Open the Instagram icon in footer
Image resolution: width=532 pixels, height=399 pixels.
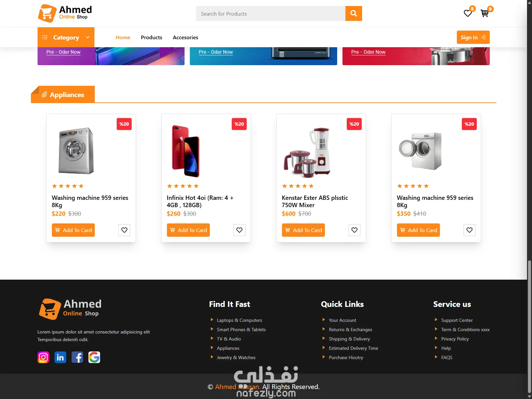tap(43, 357)
